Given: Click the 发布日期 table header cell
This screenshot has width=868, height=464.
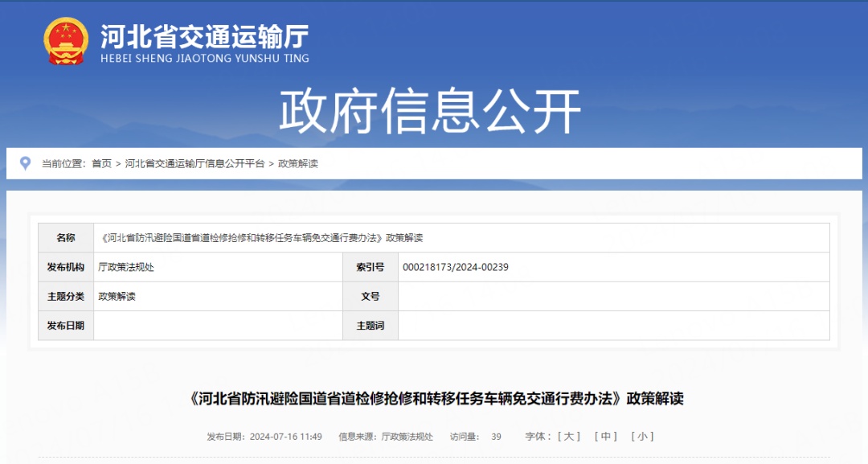Looking at the screenshot, I should coord(65,326).
